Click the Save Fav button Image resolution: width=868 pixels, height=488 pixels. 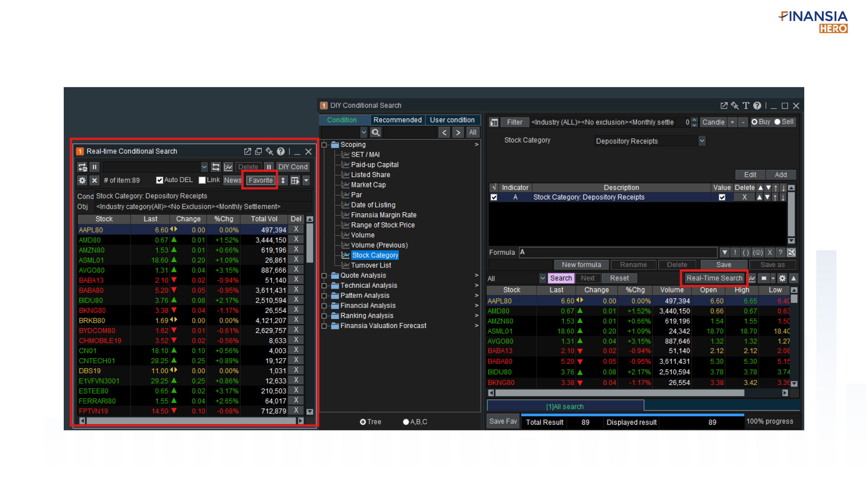(x=503, y=422)
